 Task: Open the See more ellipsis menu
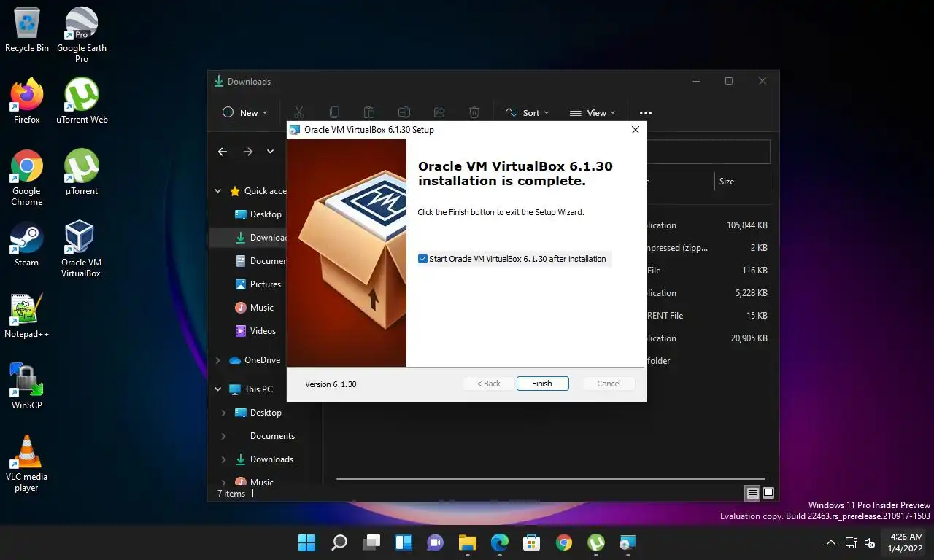(x=645, y=113)
